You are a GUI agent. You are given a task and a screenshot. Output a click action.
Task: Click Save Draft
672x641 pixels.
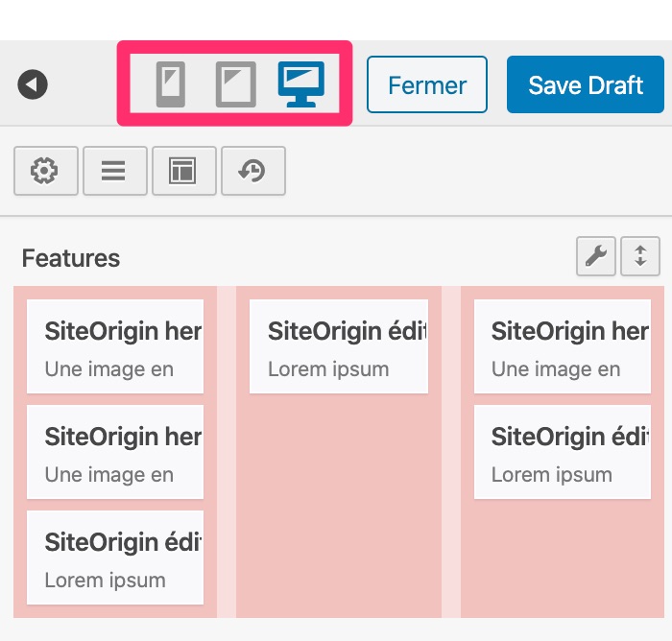pyautogui.click(x=586, y=84)
